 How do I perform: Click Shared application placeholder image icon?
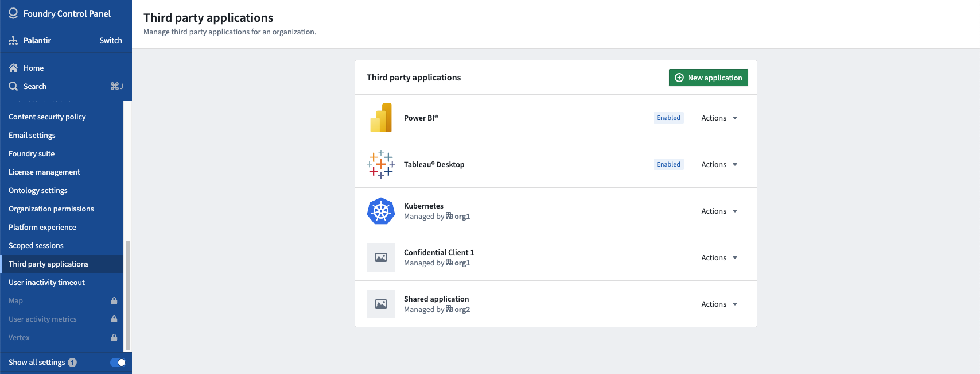[x=381, y=304]
